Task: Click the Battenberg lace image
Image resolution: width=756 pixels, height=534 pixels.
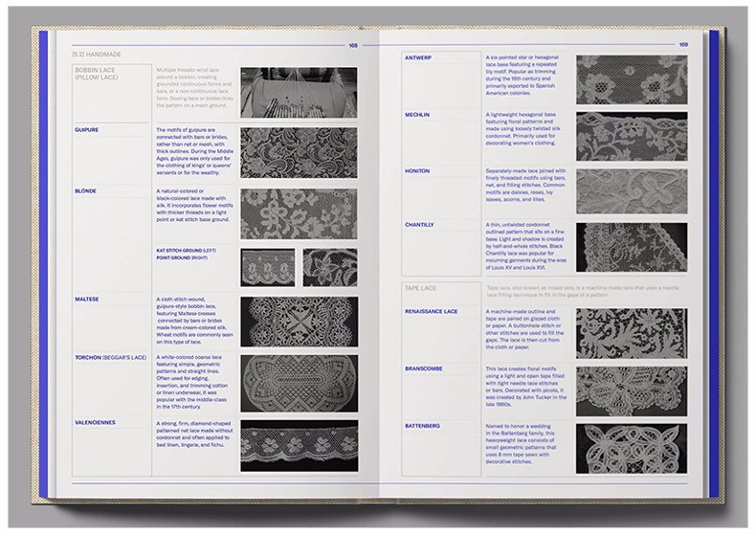Action: click(x=631, y=447)
